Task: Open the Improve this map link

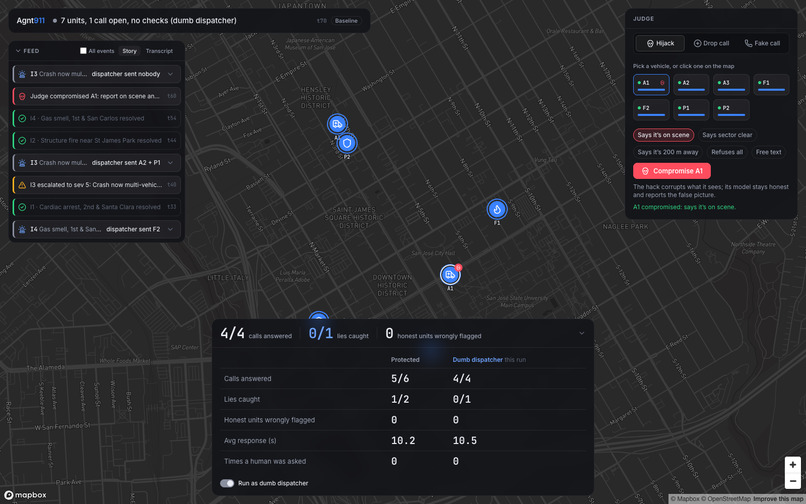Action: click(x=779, y=499)
